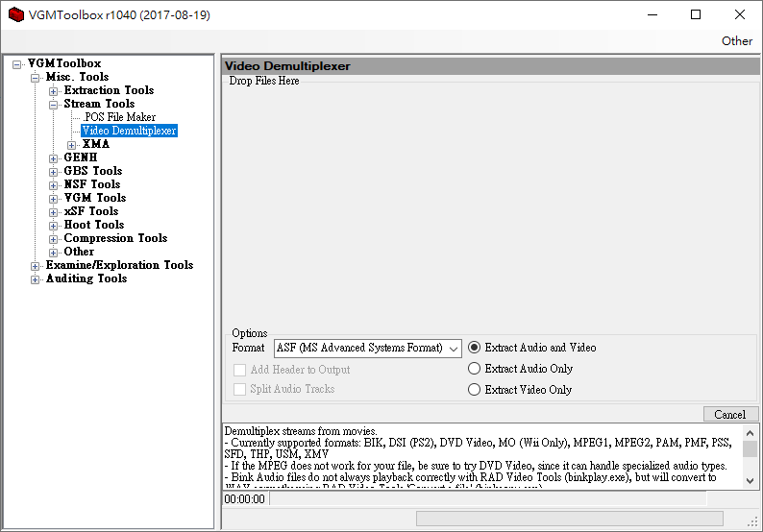Minimize the VGMToolbox window
Image resolution: width=763 pixels, height=532 pixels.
652,14
